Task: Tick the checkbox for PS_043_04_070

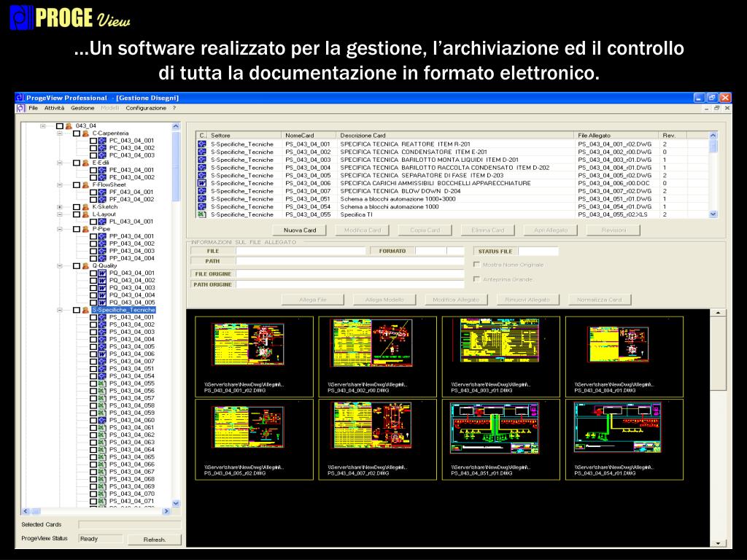Action: tap(93, 494)
